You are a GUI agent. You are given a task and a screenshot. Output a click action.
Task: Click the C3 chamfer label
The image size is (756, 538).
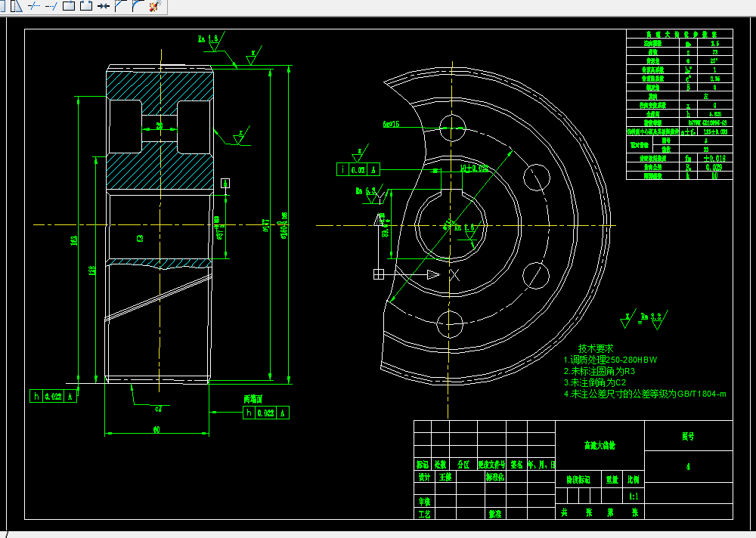click(140, 238)
